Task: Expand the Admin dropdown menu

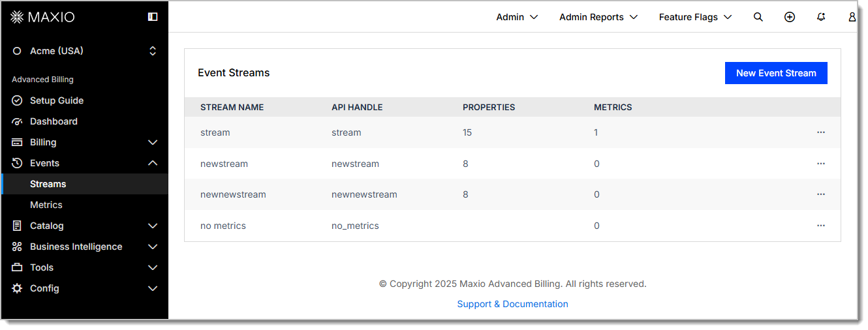Action: point(517,17)
